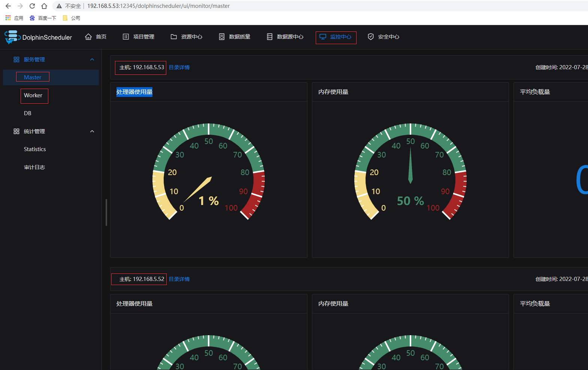Open the 公司 bookmark folder
This screenshot has height=370, width=588.
71,18
